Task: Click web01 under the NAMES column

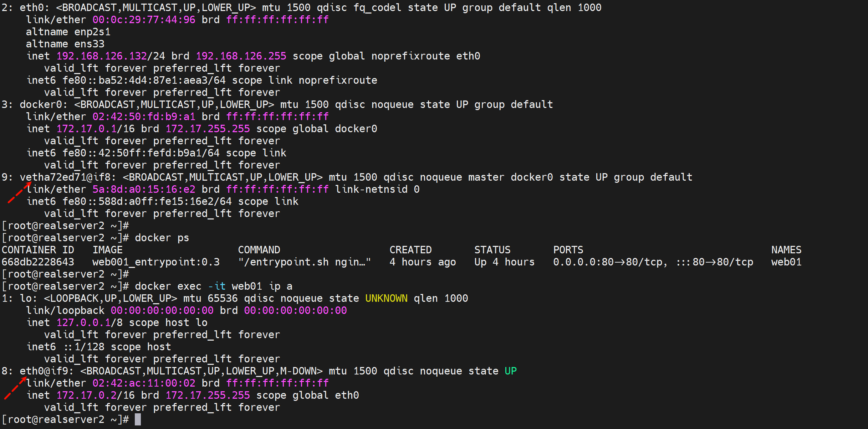Action: click(x=786, y=262)
